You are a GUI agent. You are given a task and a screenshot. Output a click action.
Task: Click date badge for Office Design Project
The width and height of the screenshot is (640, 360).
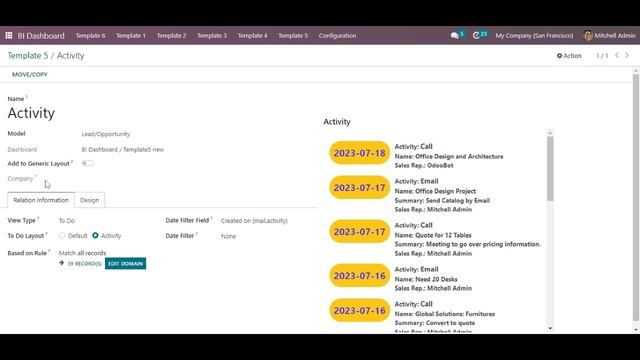click(x=360, y=188)
